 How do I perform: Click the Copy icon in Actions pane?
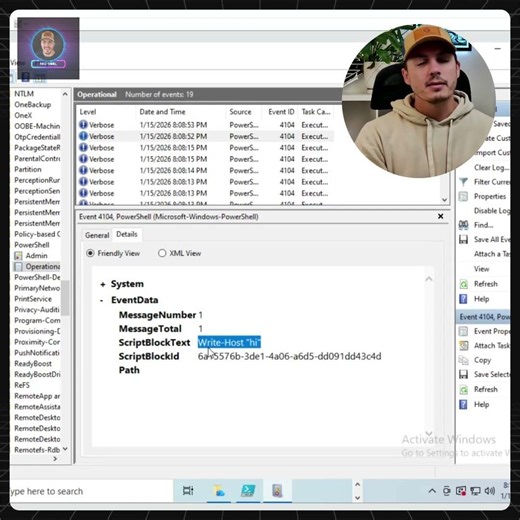(x=463, y=360)
